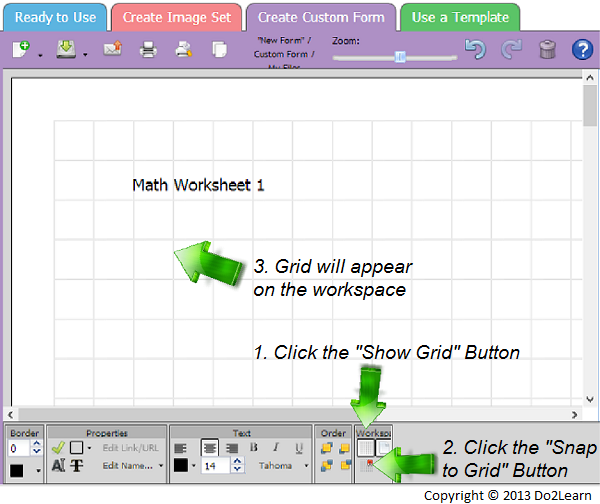Click the Zoom slider handle
600x504 pixels.
tap(399, 57)
